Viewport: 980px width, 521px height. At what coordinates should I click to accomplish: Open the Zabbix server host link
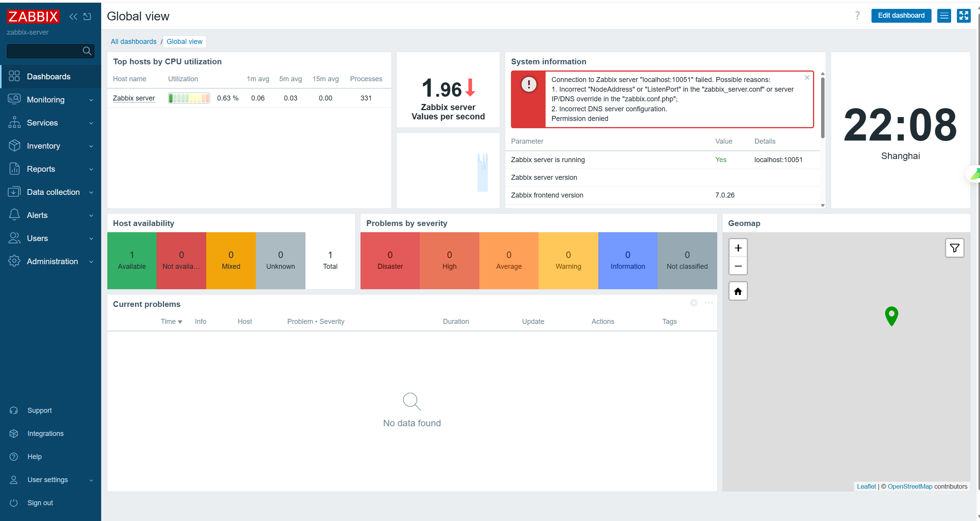[134, 98]
